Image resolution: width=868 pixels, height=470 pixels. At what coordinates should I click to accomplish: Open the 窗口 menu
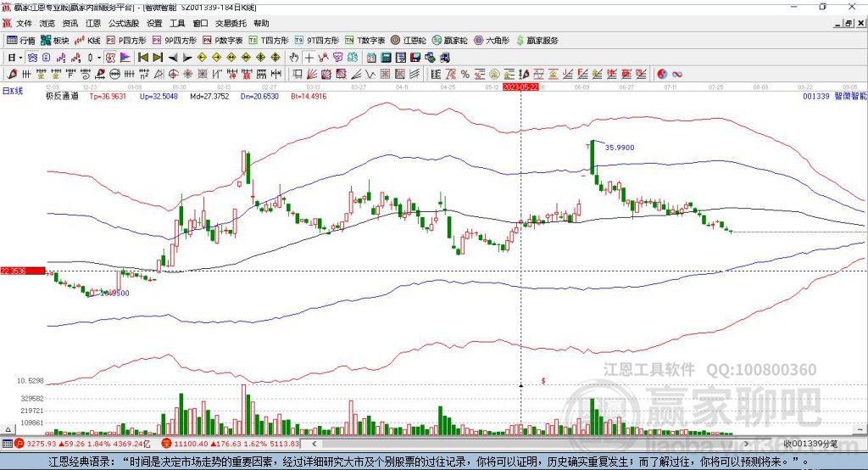point(200,23)
